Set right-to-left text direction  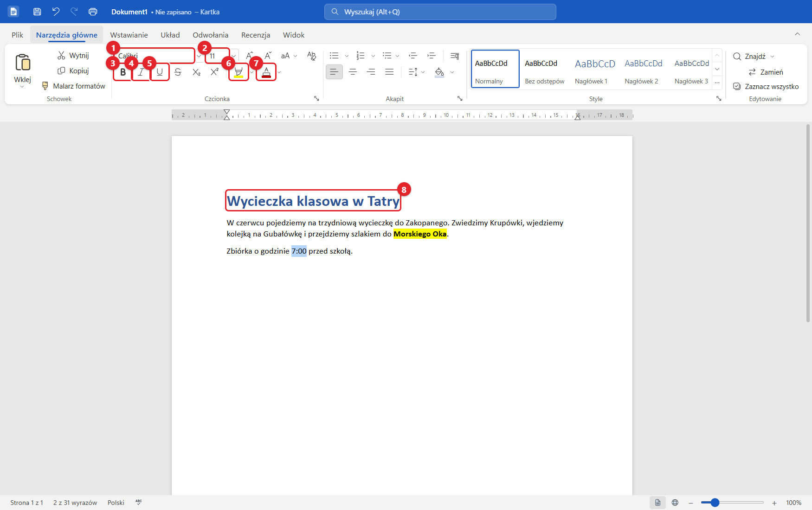455,56
